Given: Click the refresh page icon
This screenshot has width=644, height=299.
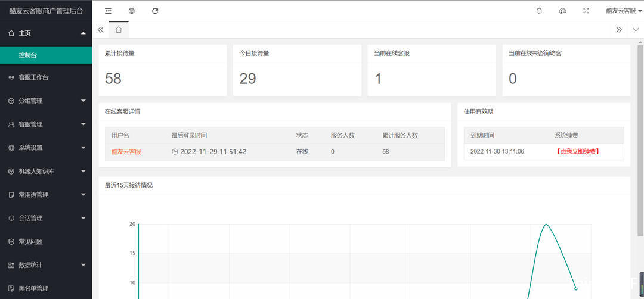Looking at the screenshot, I should click(155, 11).
